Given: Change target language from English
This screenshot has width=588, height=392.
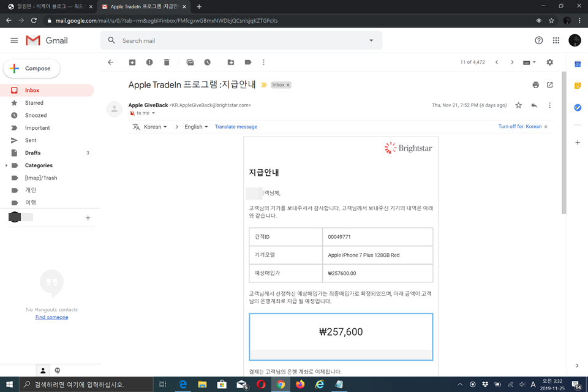Looking at the screenshot, I should click(196, 127).
